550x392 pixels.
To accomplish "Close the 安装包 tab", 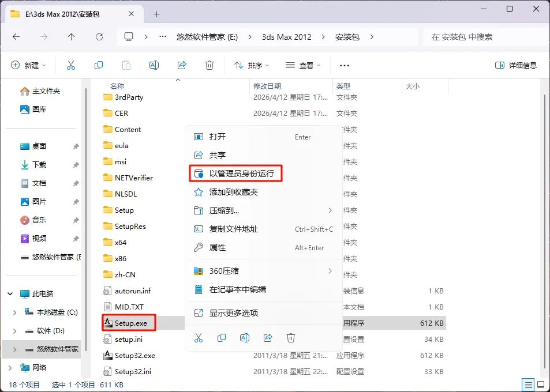I will (131, 14).
